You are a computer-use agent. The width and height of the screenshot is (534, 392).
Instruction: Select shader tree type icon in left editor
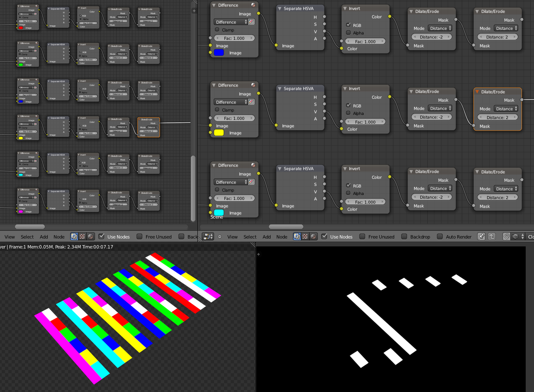point(90,236)
